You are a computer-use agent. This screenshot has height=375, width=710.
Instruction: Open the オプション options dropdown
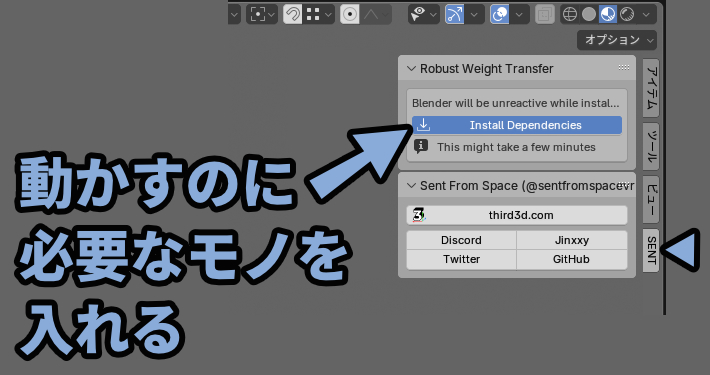617,40
